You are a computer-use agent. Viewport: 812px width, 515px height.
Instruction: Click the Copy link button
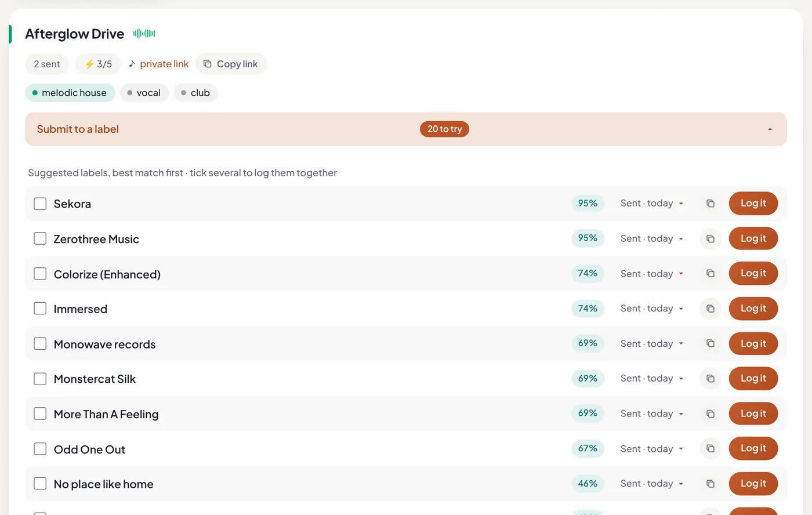231,64
